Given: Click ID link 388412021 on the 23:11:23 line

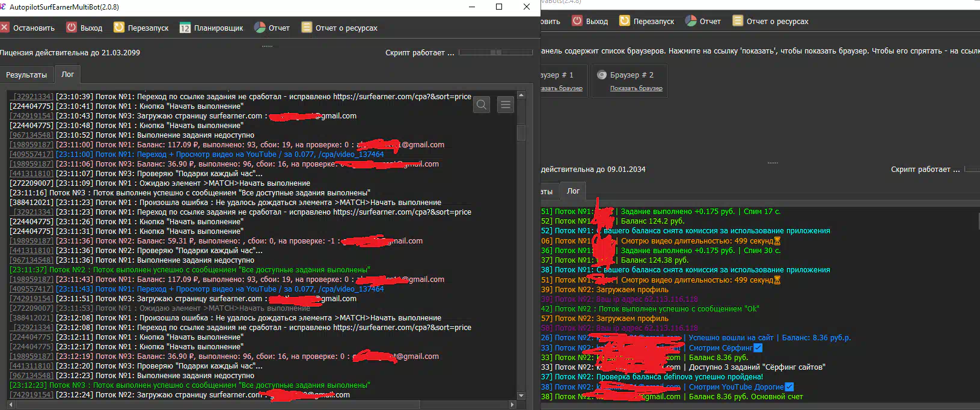Looking at the screenshot, I should [x=31, y=202].
